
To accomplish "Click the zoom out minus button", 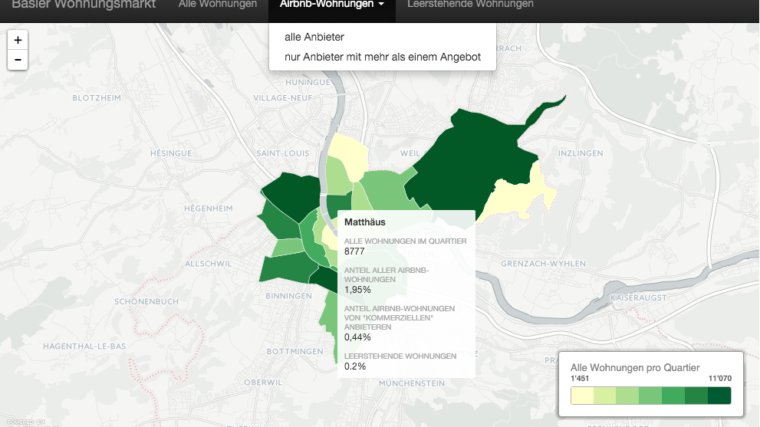I will pos(18,60).
